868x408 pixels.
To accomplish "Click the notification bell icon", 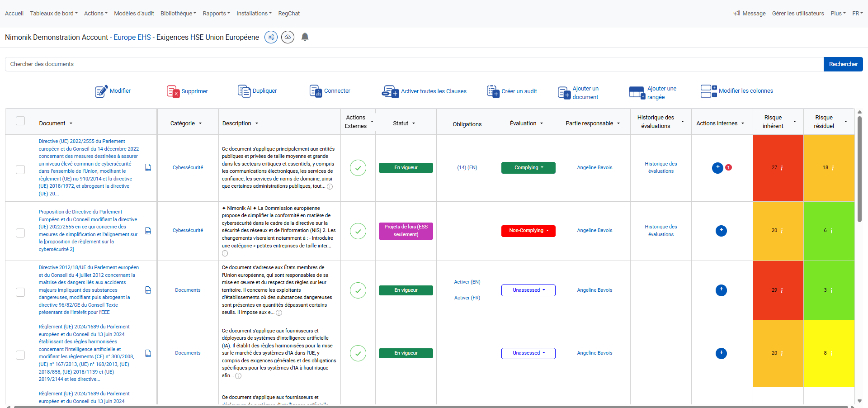I will click(305, 37).
